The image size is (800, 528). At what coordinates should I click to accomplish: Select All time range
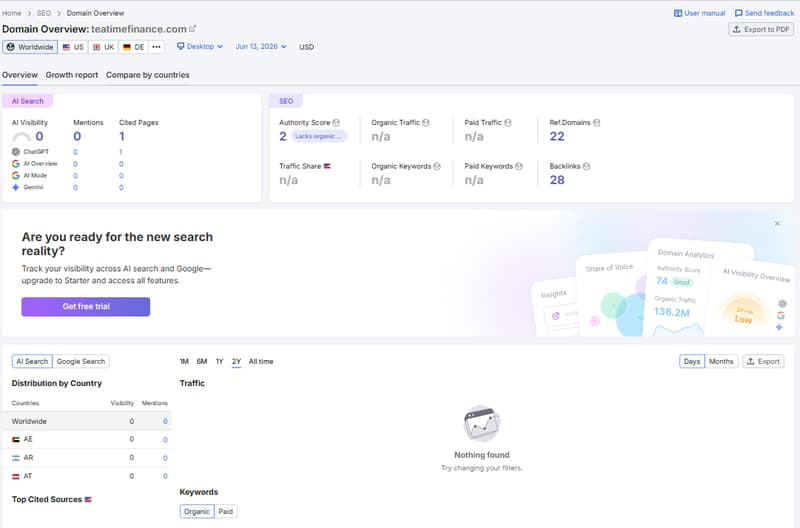[261, 361]
